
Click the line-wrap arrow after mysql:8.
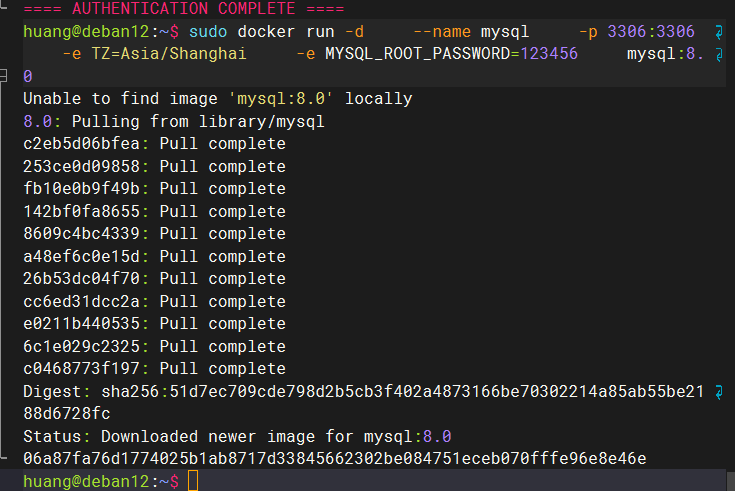point(719,55)
